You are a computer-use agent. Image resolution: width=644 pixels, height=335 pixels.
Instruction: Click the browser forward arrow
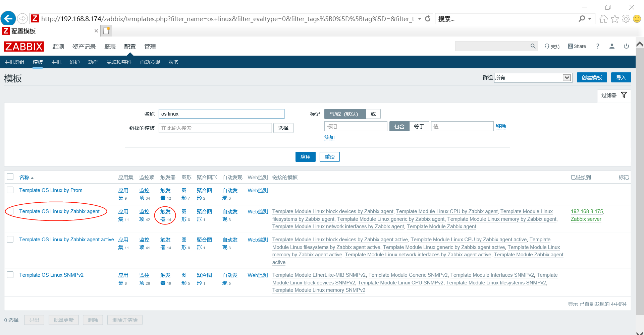(22, 18)
